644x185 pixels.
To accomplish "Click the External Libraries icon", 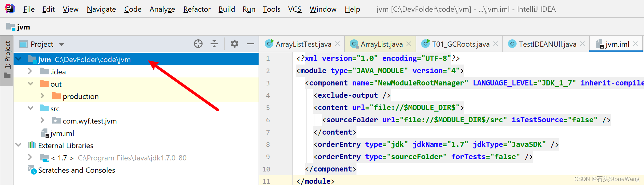I will [x=32, y=145].
